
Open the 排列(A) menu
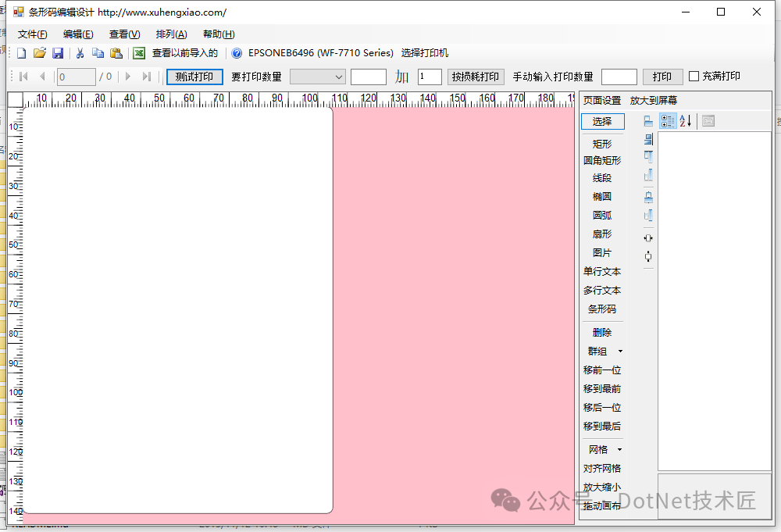click(x=171, y=34)
